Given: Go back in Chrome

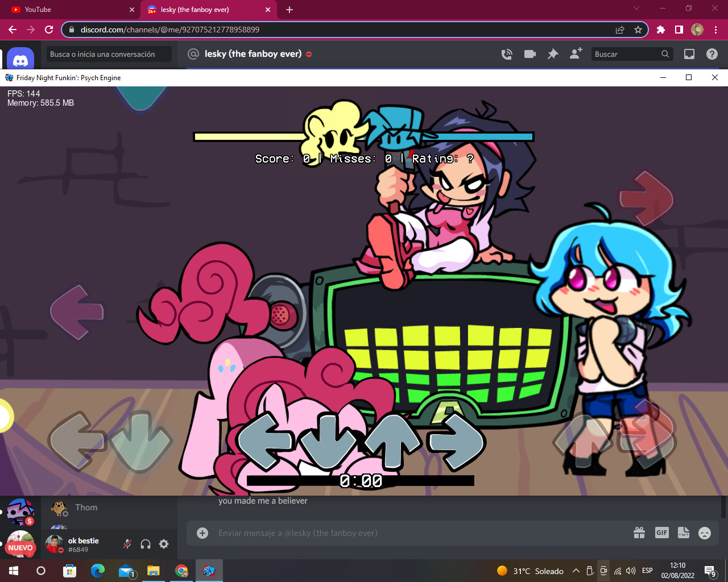Looking at the screenshot, I should coord(13,30).
